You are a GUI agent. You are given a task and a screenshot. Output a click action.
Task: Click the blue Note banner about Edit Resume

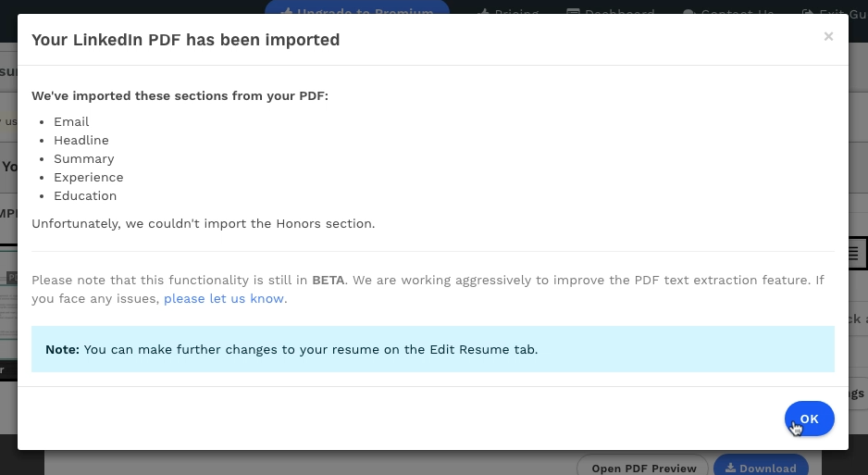click(x=433, y=349)
